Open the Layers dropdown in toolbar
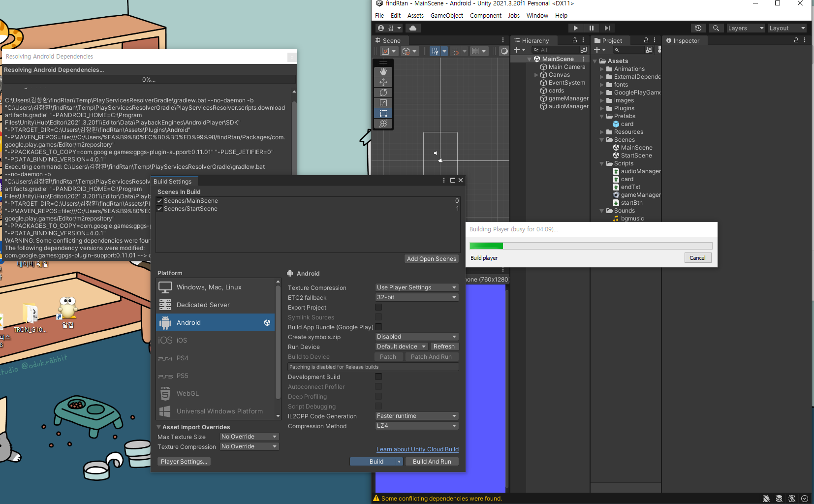 point(746,28)
